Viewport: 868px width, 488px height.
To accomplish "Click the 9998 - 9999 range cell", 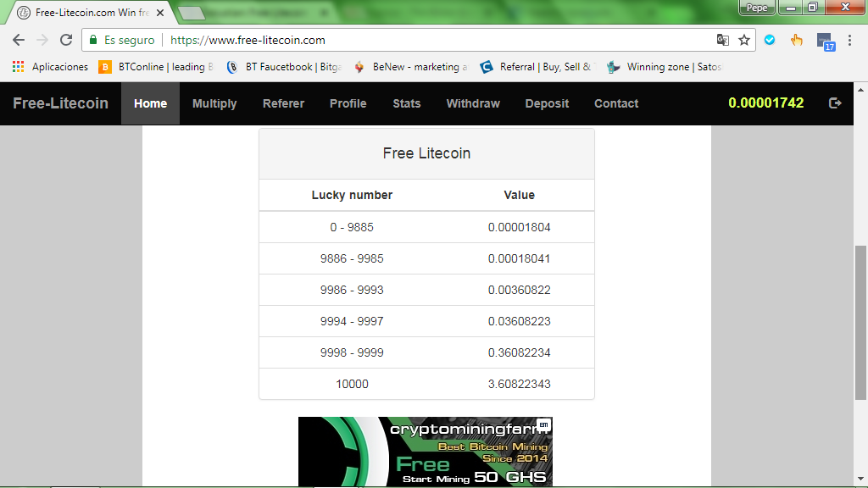I will pyautogui.click(x=352, y=352).
